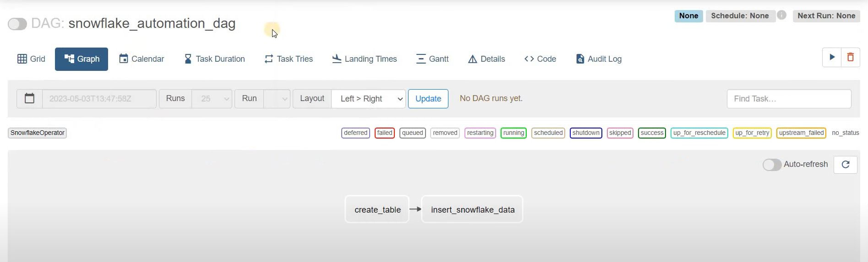The image size is (868, 262).
Task: Click the skipped status legend
Action: [620, 133]
